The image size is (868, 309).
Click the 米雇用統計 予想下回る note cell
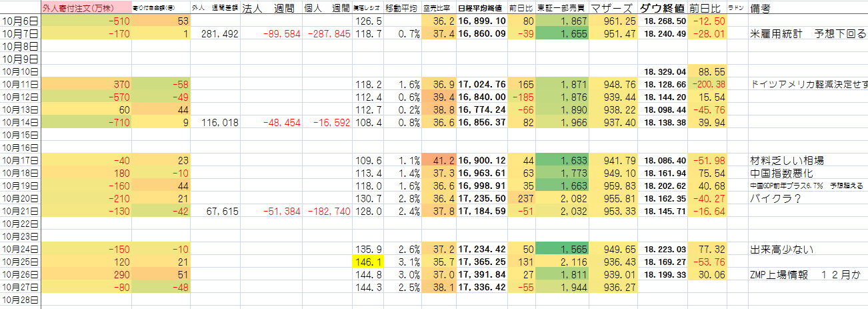[807, 34]
